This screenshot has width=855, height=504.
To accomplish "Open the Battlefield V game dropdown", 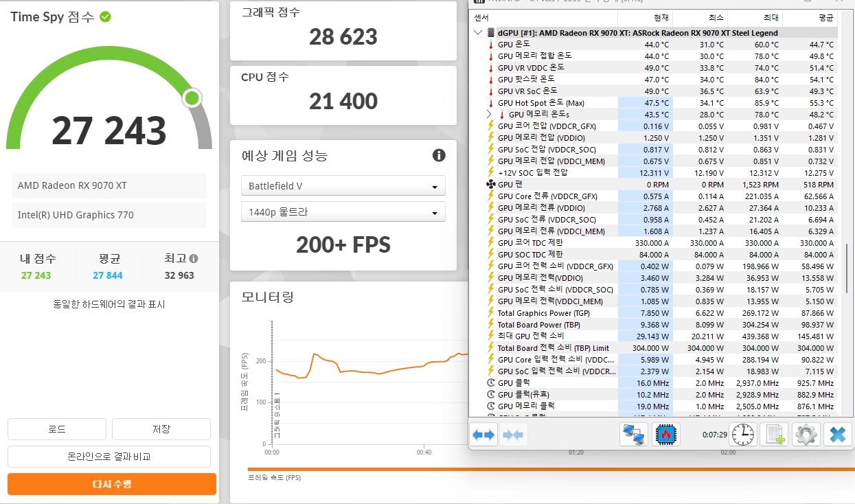I will click(343, 186).
